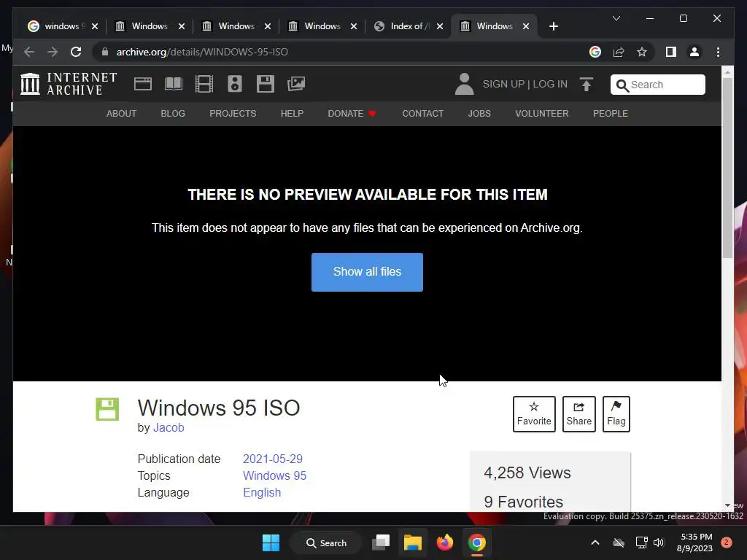Click the 2021-05-29 publication date link

click(x=273, y=459)
